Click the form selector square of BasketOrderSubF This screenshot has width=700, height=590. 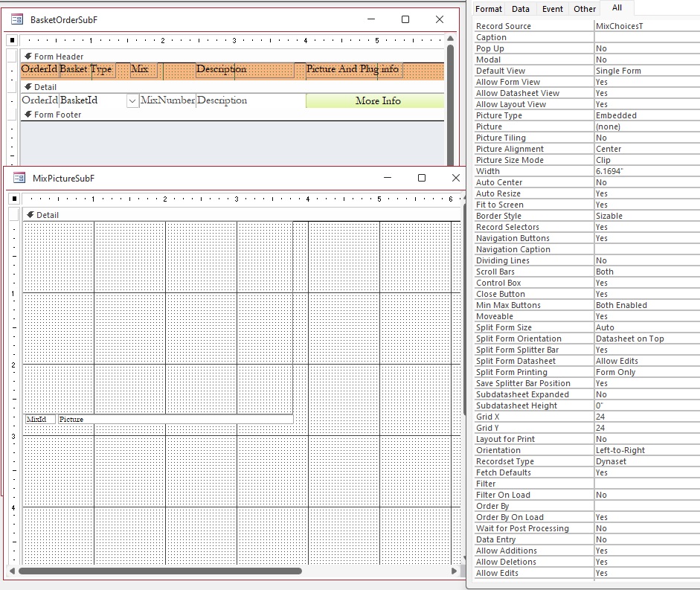click(13, 40)
